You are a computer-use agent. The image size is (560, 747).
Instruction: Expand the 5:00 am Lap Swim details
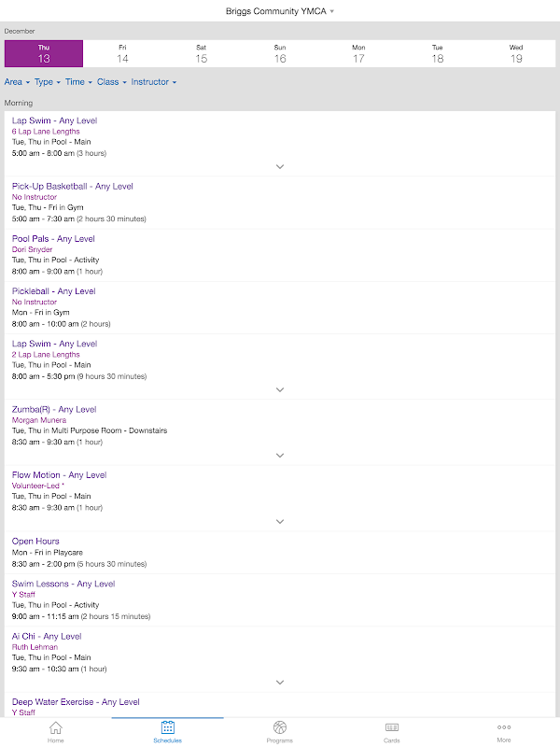point(280,167)
